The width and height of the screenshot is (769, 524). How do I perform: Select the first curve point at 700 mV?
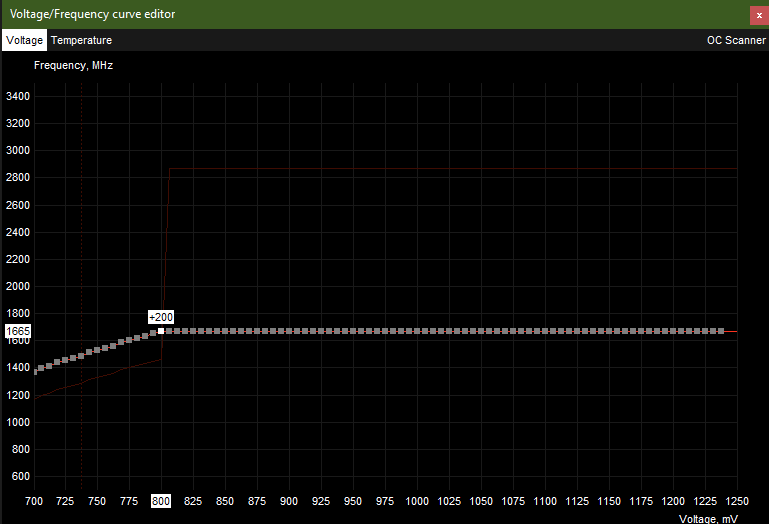point(35,372)
